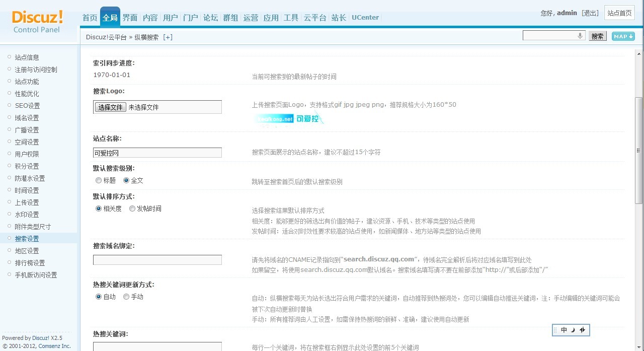
Task: Open 手机版访问设置 in the sidebar
Action: tap(36, 275)
